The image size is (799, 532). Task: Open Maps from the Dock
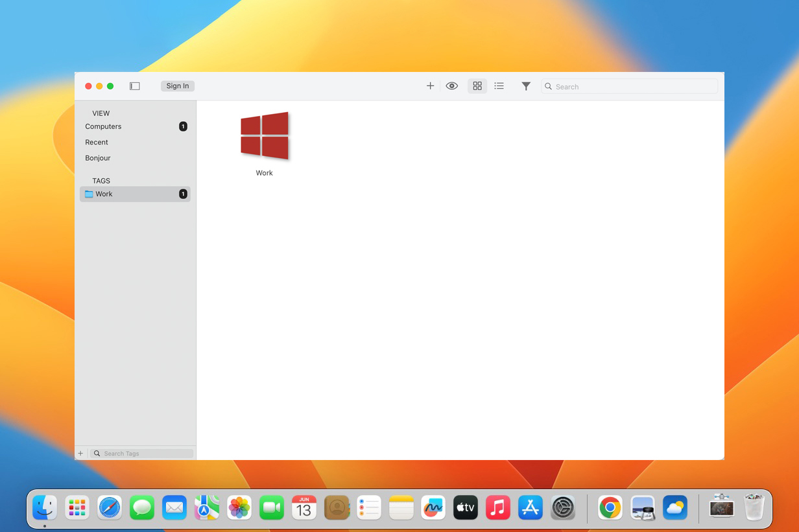[207, 507]
